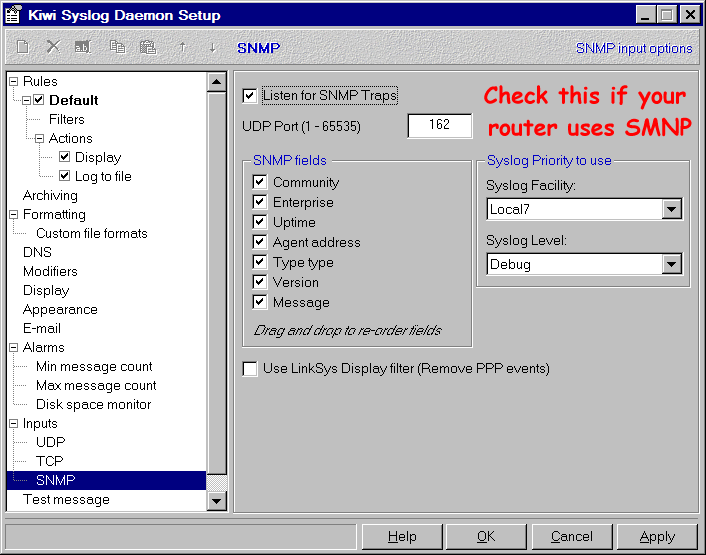
Task: Click the Move down arrow icon
Action: 212,47
